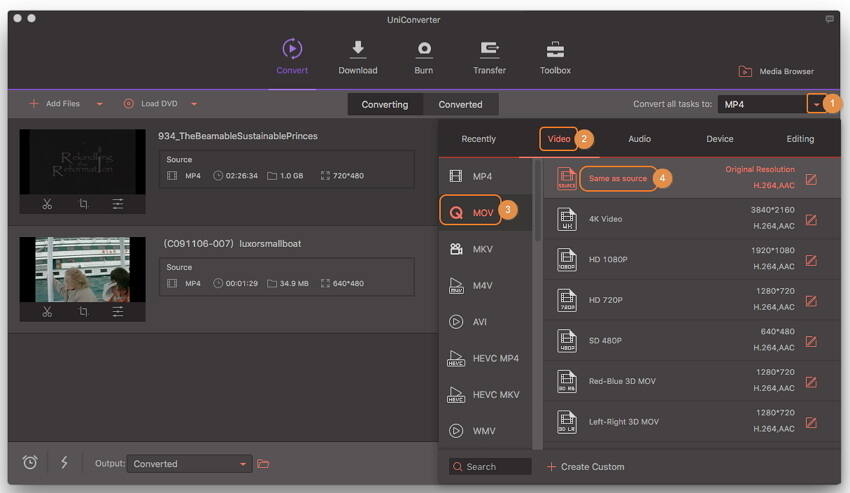850x493 pixels.
Task: Choose MKV in the format list
Action: click(485, 249)
